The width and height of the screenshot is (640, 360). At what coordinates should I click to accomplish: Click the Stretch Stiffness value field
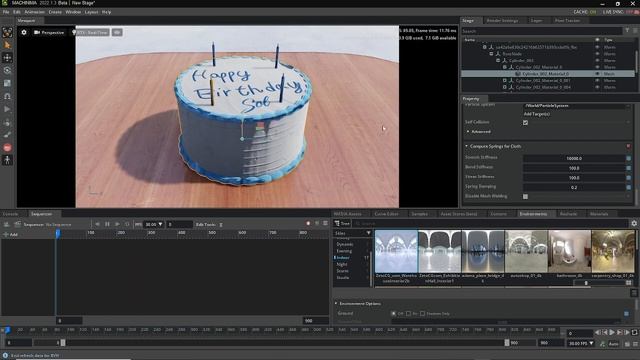pos(574,158)
